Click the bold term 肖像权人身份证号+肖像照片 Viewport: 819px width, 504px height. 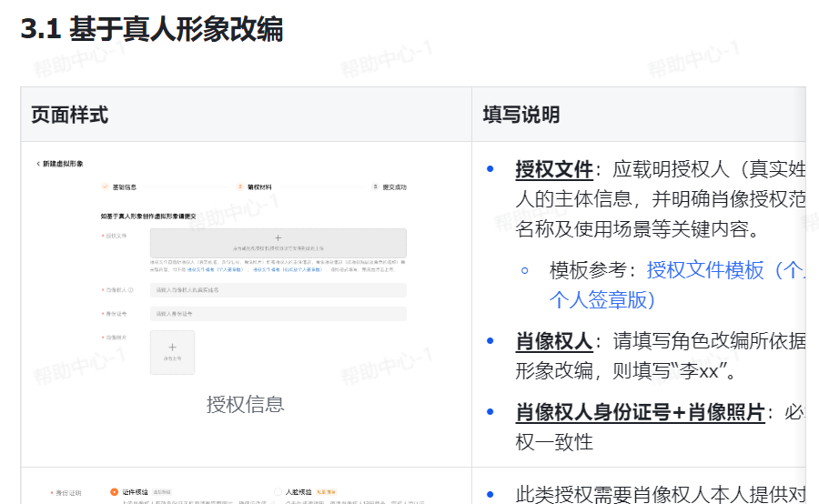(640, 412)
